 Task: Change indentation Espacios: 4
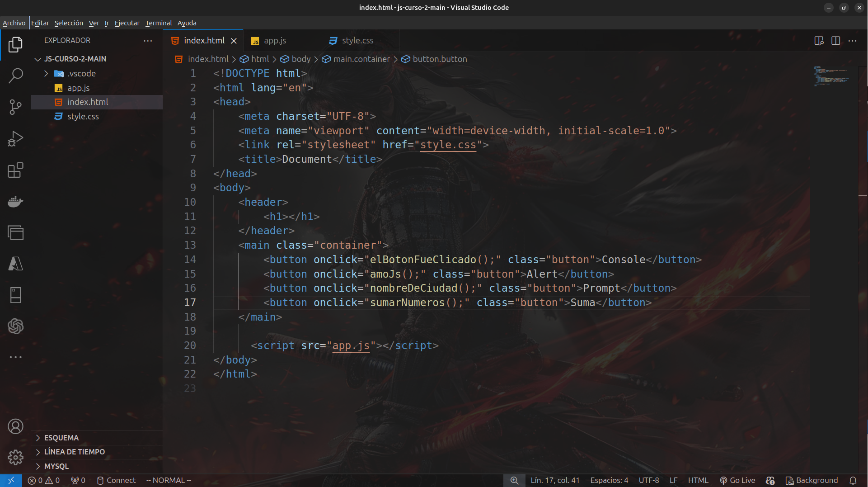click(x=609, y=480)
